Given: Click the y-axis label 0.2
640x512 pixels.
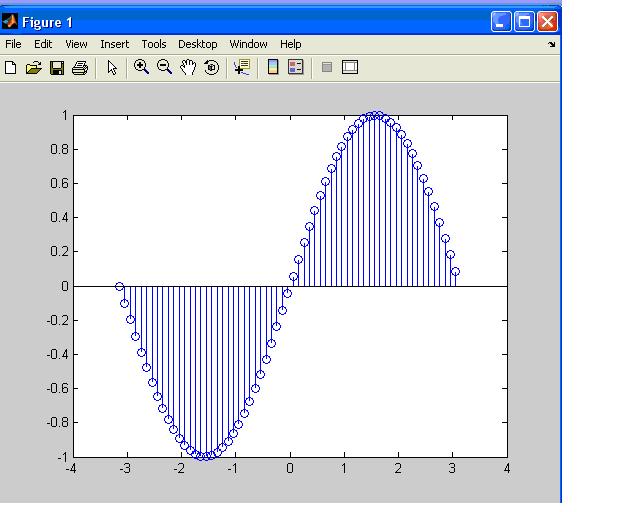Looking at the screenshot, I should (60, 252).
